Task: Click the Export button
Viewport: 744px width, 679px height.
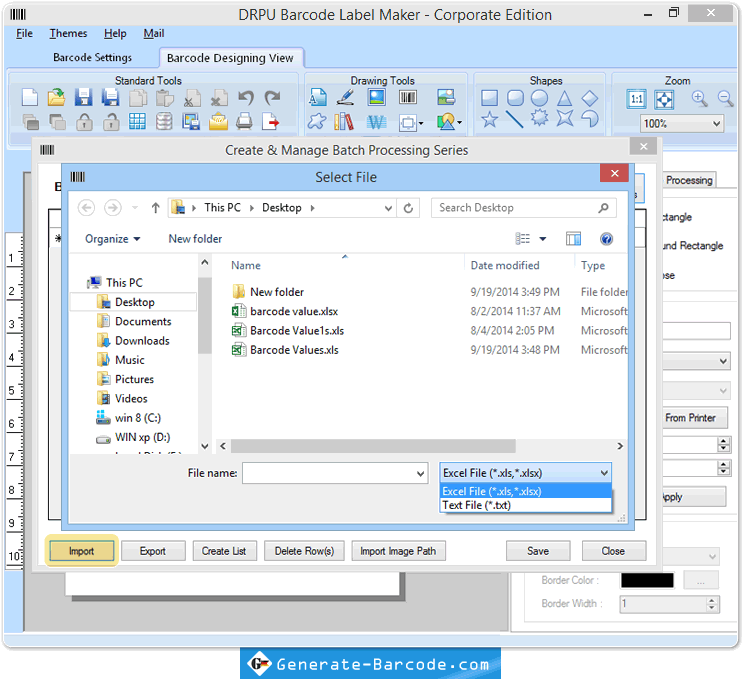Action: tap(153, 551)
